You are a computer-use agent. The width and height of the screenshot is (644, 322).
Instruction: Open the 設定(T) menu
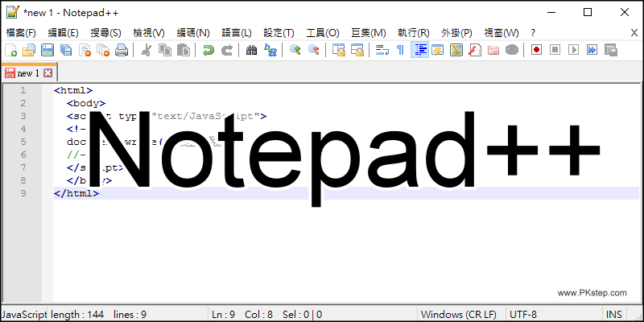pos(279,33)
